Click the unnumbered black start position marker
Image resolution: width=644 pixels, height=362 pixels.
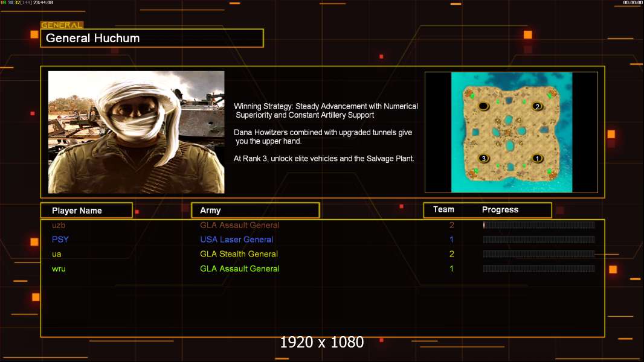coord(484,107)
